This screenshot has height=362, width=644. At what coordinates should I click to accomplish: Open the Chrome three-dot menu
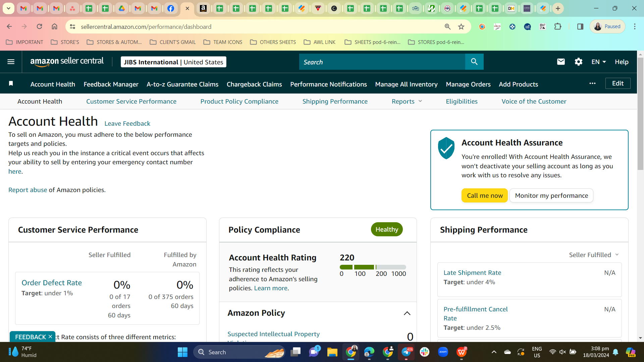pyautogui.click(x=635, y=26)
